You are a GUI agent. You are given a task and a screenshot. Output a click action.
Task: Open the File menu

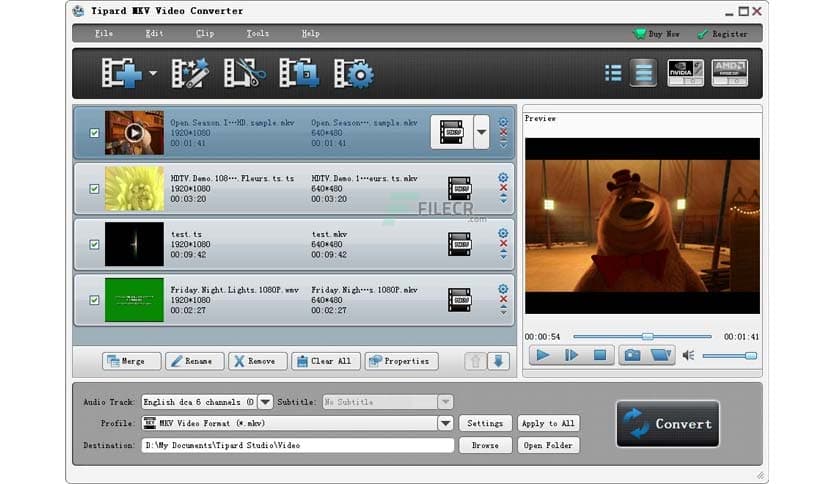[x=104, y=34]
